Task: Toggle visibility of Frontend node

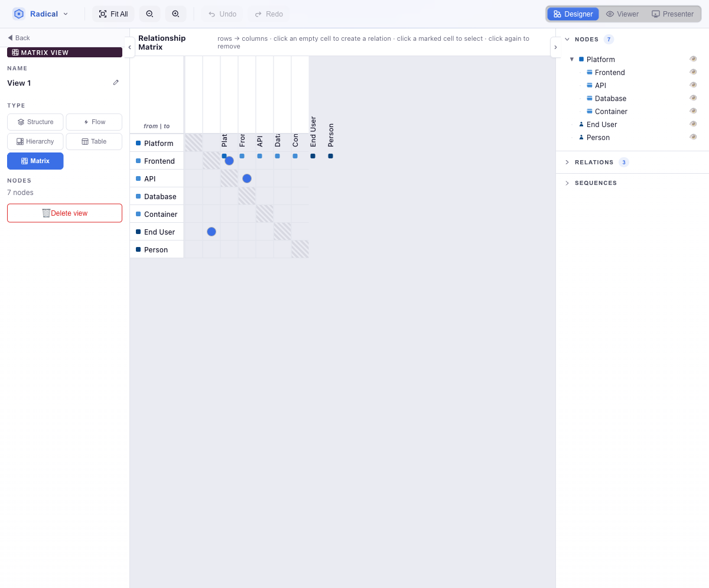Action: [693, 72]
